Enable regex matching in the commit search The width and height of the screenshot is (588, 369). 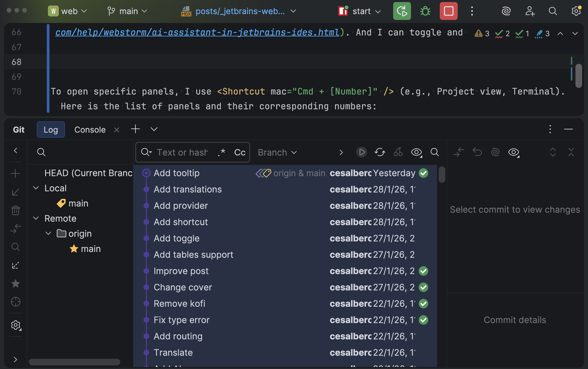point(222,152)
